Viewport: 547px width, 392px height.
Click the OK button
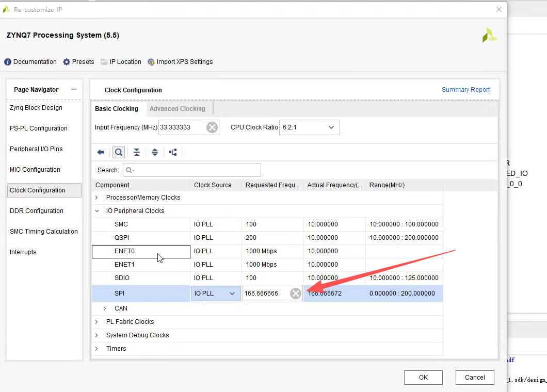coord(423,378)
